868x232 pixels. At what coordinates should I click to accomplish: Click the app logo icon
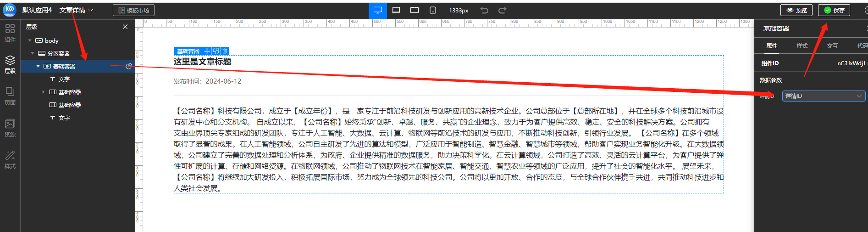10,10
